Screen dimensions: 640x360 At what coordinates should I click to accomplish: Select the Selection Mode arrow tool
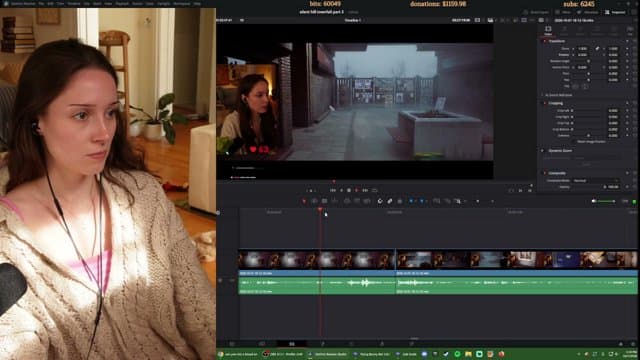click(304, 201)
